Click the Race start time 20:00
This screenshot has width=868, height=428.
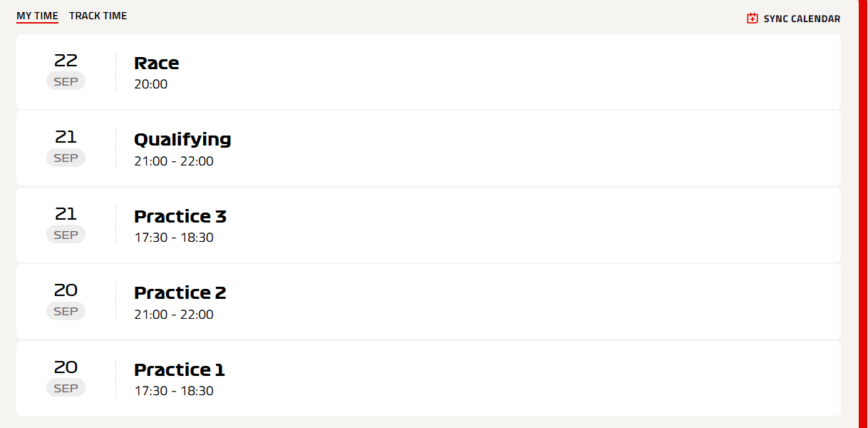tap(150, 84)
